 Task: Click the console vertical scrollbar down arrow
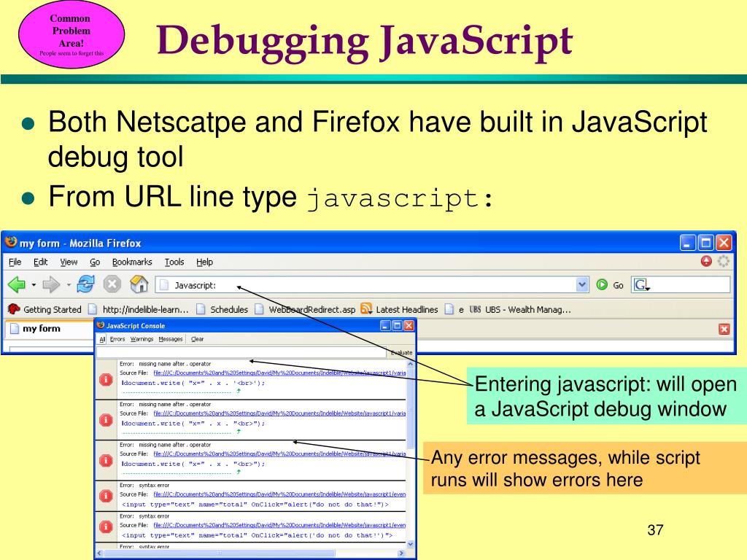click(410, 544)
